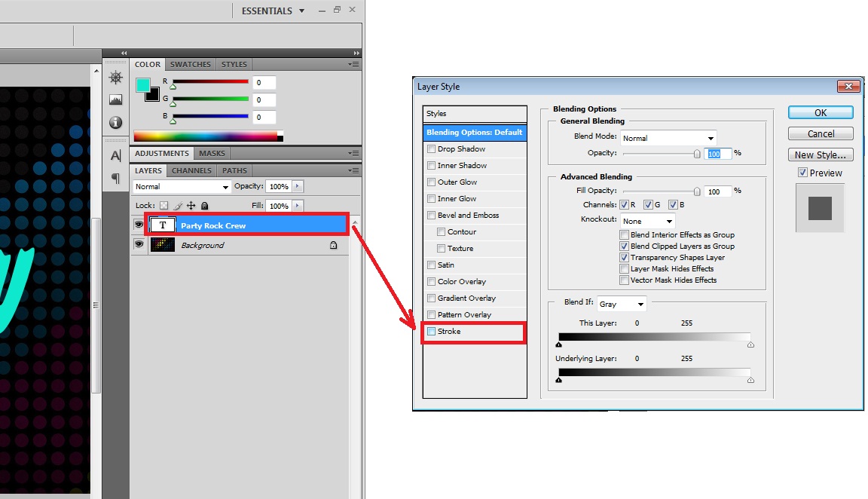Open Blend Mode dropdown in Layer Style

coord(668,138)
